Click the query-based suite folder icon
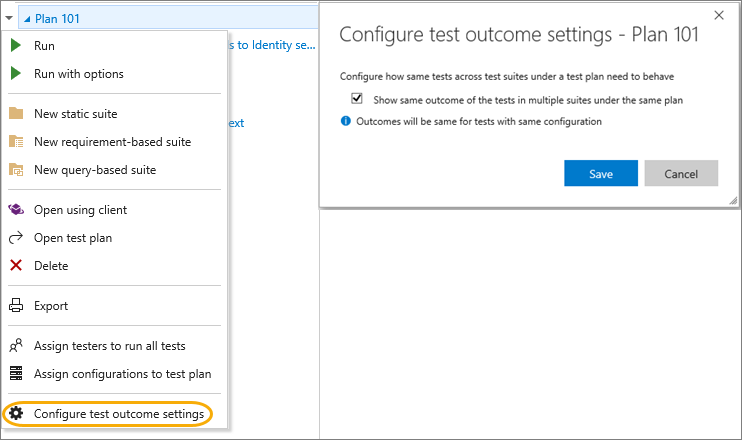This screenshot has height=440, width=742. pyautogui.click(x=16, y=169)
